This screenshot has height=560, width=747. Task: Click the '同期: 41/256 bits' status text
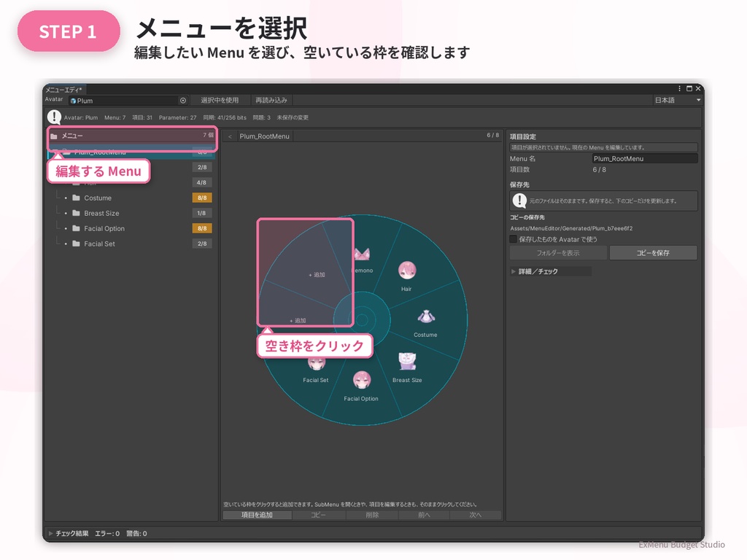coord(225,117)
